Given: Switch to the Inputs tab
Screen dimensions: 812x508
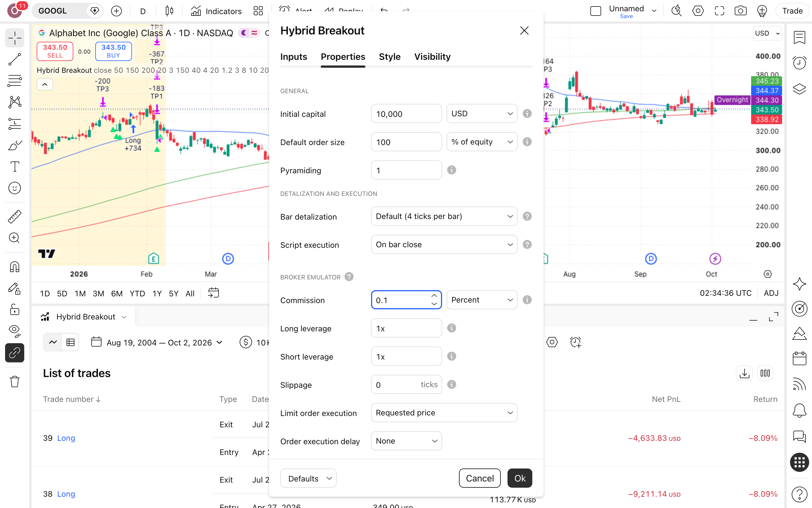Looking at the screenshot, I should 294,56.
